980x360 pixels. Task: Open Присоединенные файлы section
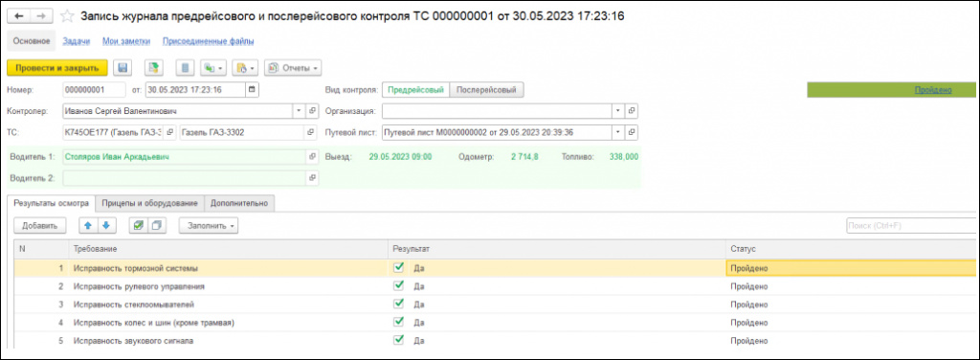(x=208, y=41)
